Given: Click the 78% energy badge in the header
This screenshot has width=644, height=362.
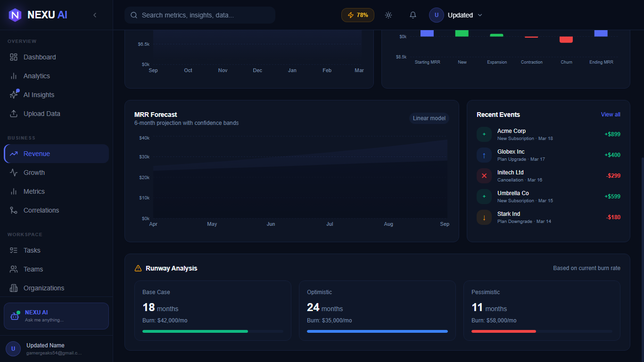Looking at the screenshot, I should 357,15.
